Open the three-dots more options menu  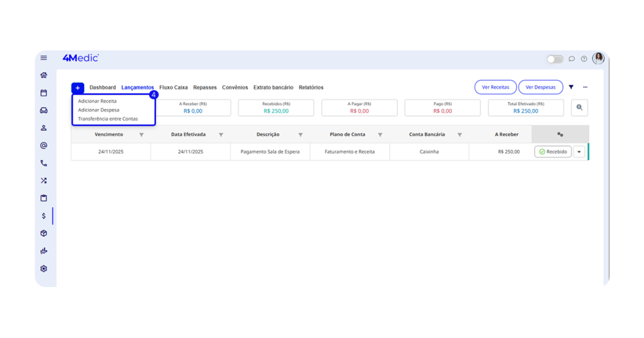pos(585,87)
